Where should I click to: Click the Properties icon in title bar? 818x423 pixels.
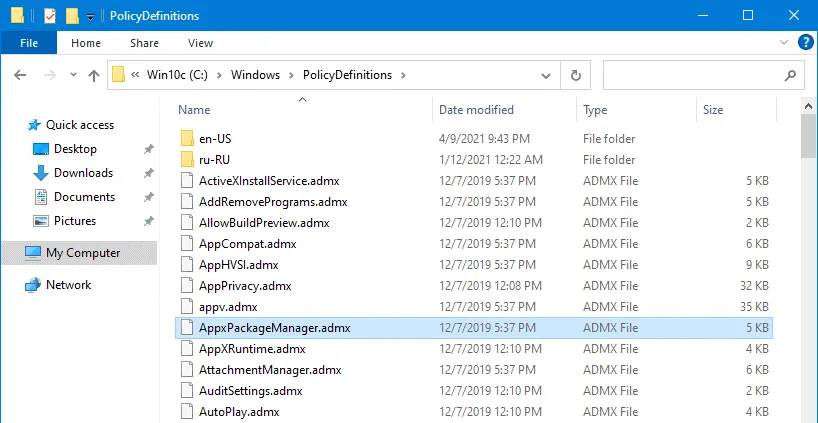tap(49, 16)
